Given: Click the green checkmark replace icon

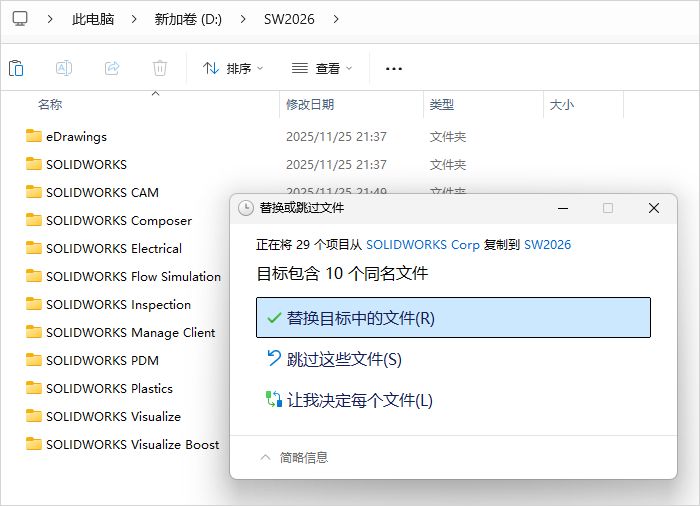Looking at the screenshot, I should (274, 318).
